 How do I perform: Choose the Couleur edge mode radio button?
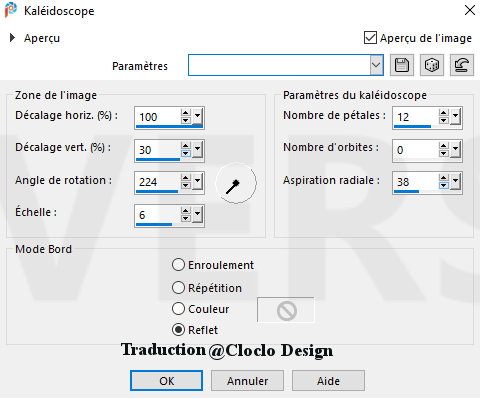click(178, 309)
